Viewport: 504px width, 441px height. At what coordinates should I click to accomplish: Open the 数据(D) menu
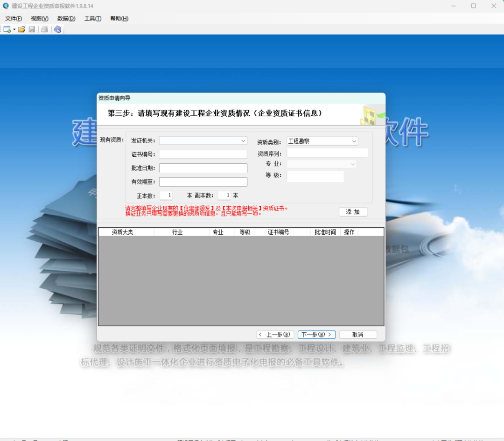click(66, 19)
